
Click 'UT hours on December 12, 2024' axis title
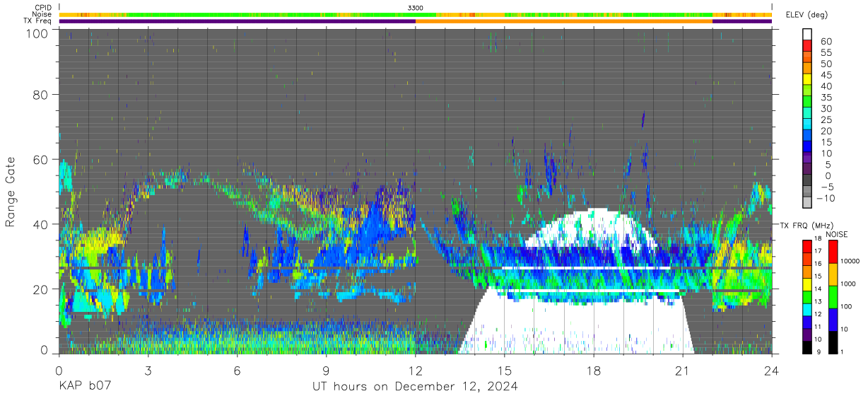[x=416, y=386]
